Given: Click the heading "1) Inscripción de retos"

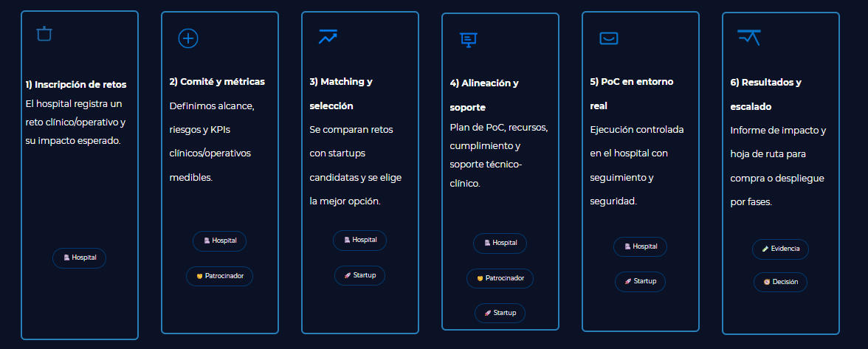Looking at the screenshot, I should point(75,84).
